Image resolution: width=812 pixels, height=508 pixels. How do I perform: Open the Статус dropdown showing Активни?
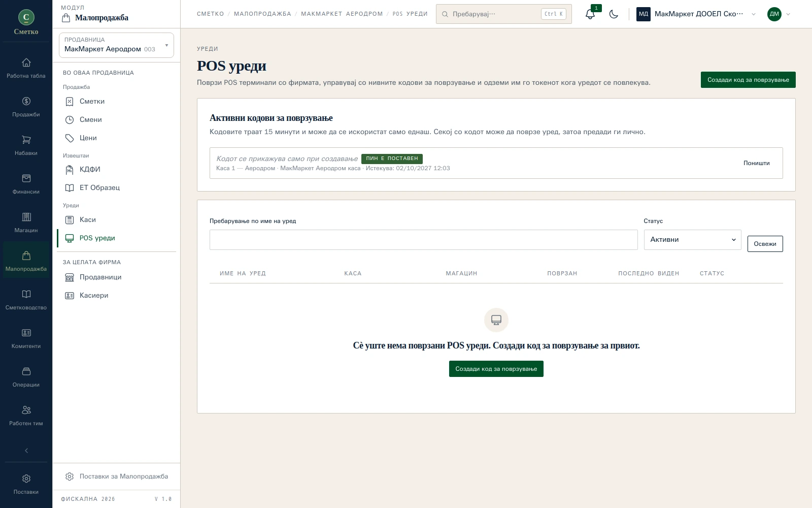click(692, 240)
